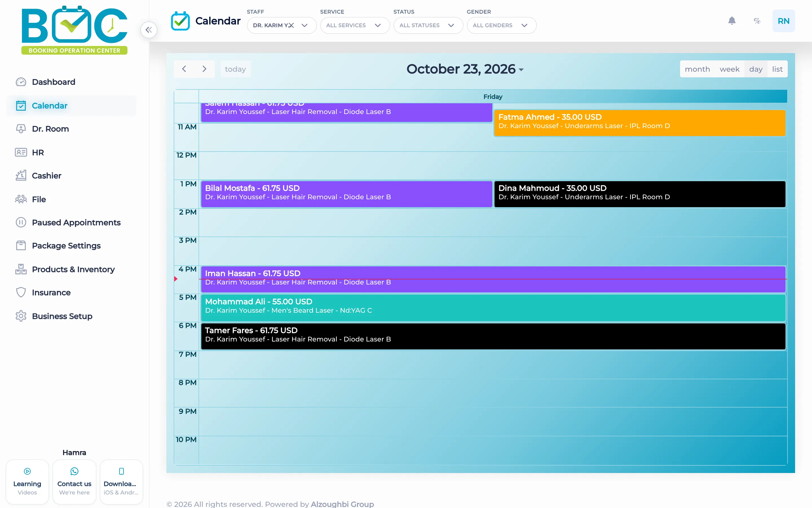Click the Dr. Room icon
Image resolution: width=812 pixels, height=508 pixels.
pos(21,129)
